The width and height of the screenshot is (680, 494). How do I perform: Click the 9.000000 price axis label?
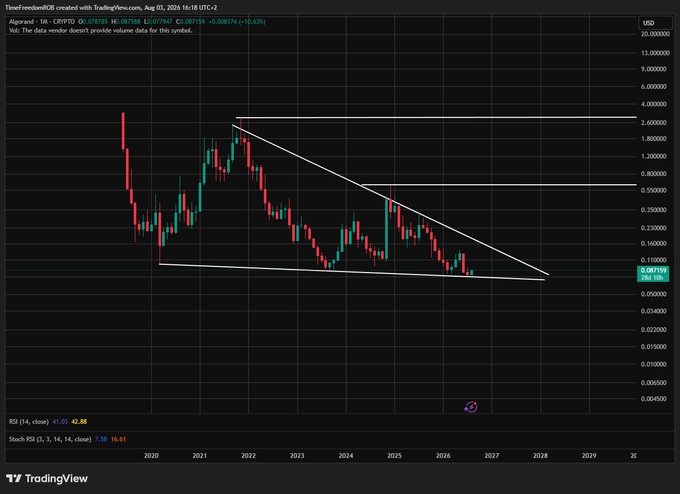point(655,69)
